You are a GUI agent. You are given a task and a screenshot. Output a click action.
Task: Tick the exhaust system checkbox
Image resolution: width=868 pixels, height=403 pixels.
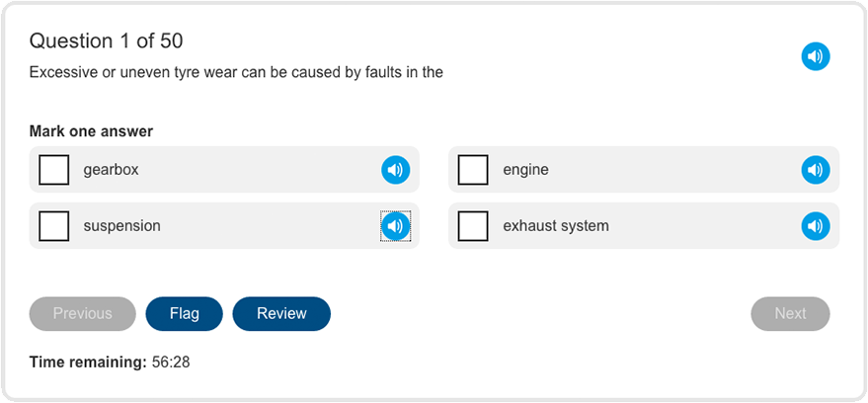point(473,226)
